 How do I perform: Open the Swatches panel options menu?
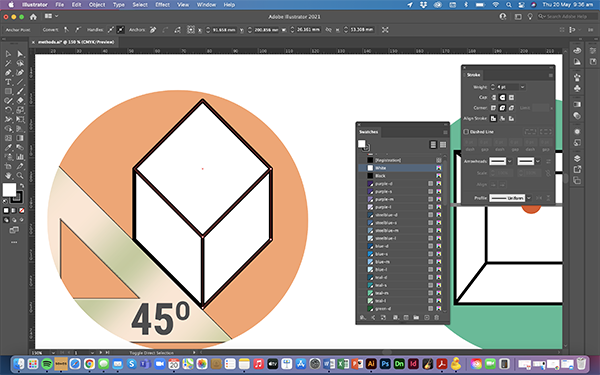click(445, 132)
